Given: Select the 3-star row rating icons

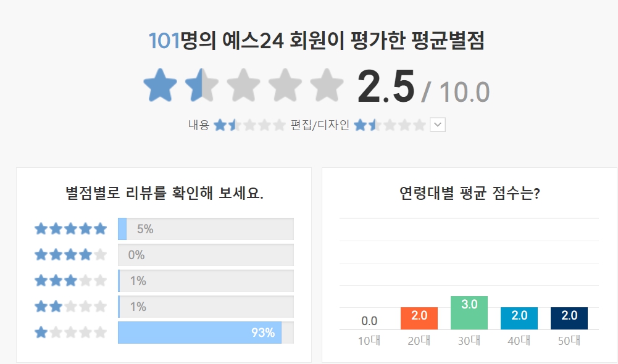Looking at the screenshot, I should click(70, 280).
